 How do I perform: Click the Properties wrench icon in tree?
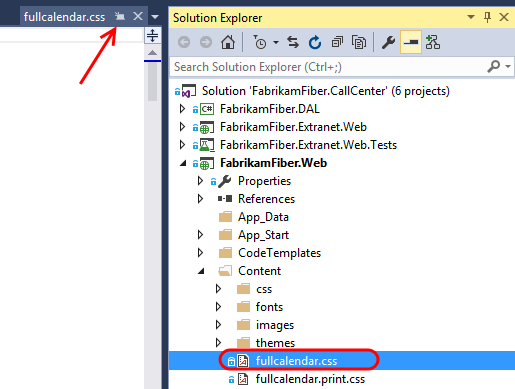[x=225, y=181]
